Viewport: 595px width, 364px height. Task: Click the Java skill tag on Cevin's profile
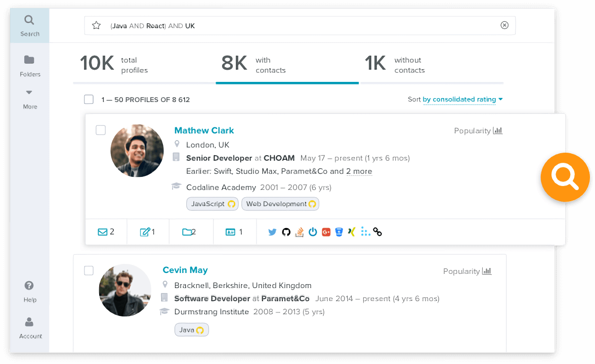(191, 329)
